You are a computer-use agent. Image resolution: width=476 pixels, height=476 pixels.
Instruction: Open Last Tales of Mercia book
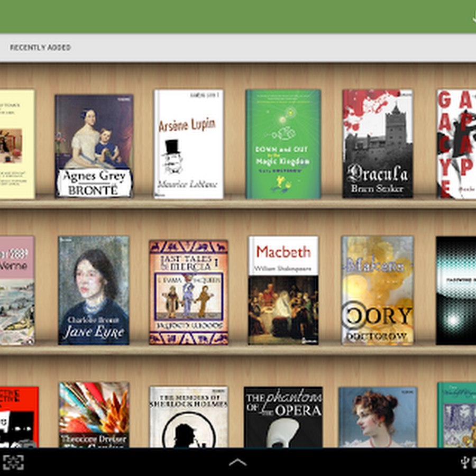point(188,292)
